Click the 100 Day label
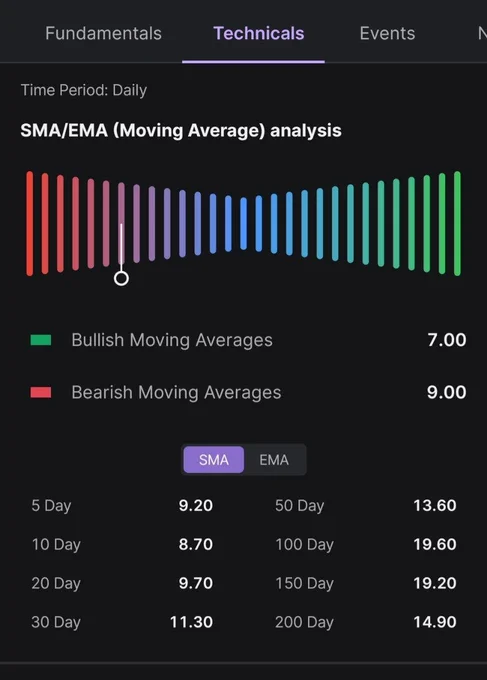The width and height of the screenshot is (487, 680). [x=304, y=544]
